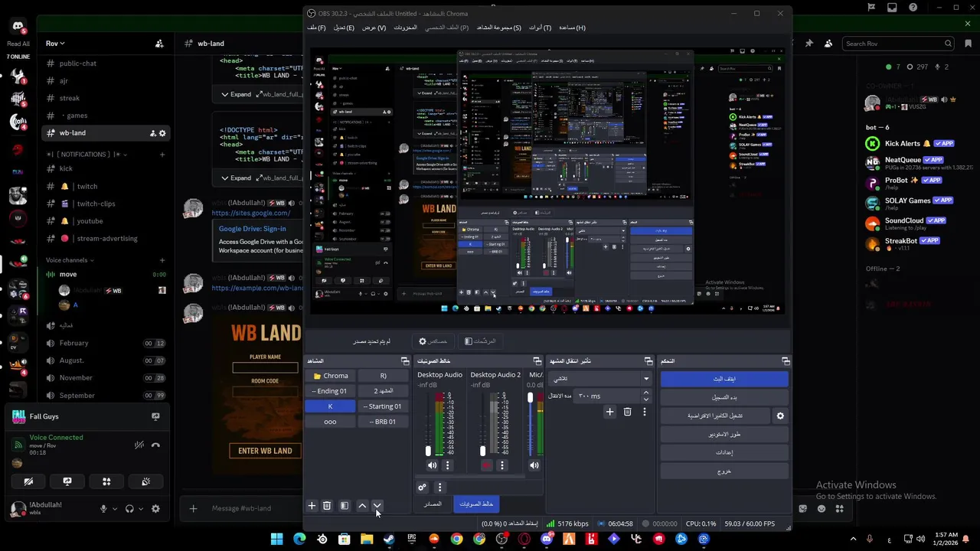Open OBS View menu labeled (V)
Screen dimensions: 980x551
click(x=374, y=28)
